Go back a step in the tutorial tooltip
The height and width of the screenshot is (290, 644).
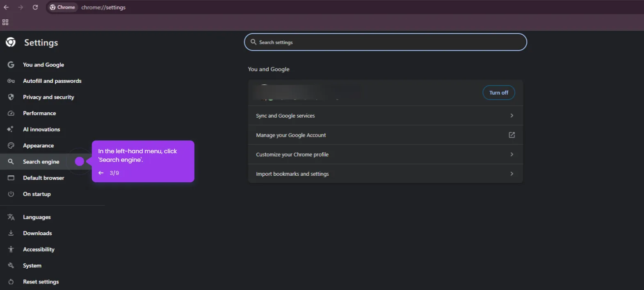[101, 173]
